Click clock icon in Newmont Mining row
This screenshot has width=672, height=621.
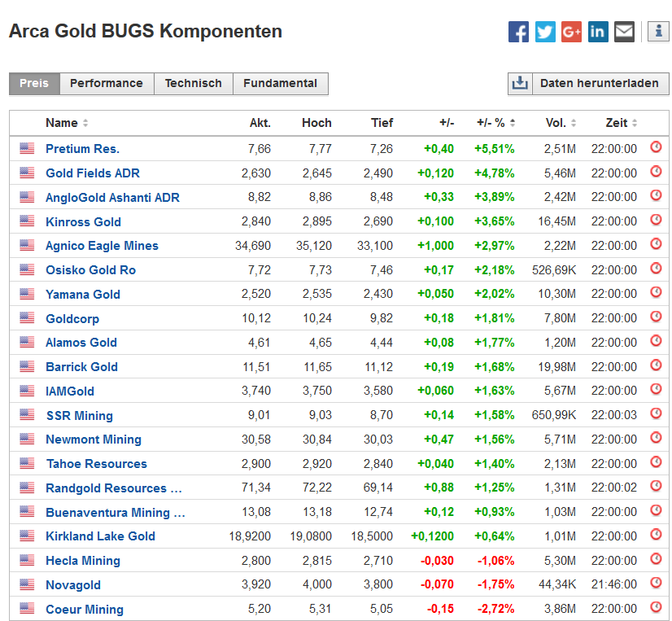[657, 437]
